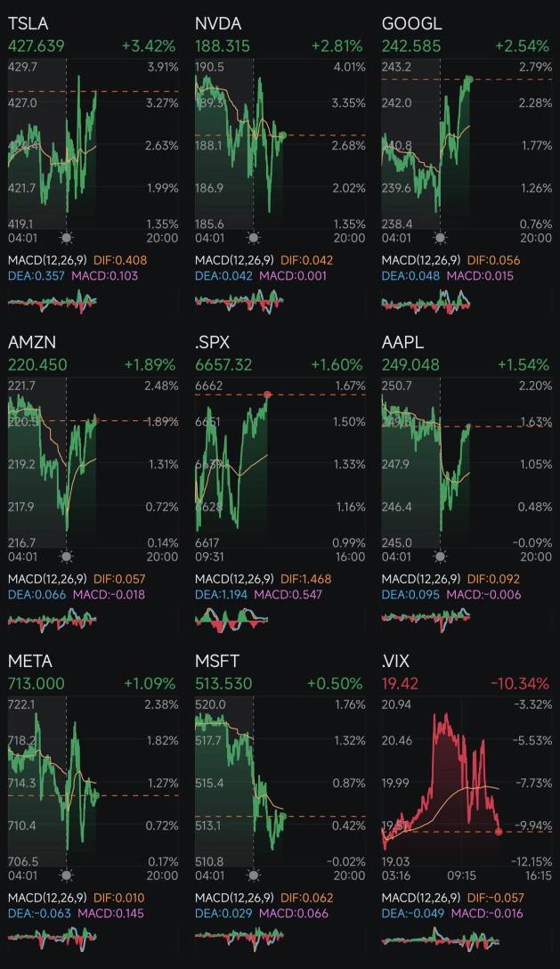560x969 pixels.
Task: Click the red current-price dot on .SPX chart
Action: (x=268, y=395)
